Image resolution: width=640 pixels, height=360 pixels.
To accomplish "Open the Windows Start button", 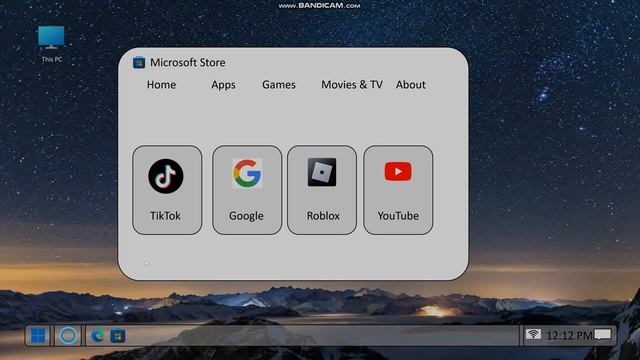I will [x=38, y=336].
